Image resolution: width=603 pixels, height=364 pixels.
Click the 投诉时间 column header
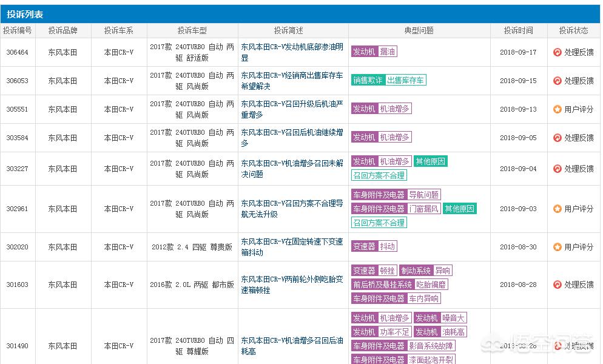coord(519,30)
